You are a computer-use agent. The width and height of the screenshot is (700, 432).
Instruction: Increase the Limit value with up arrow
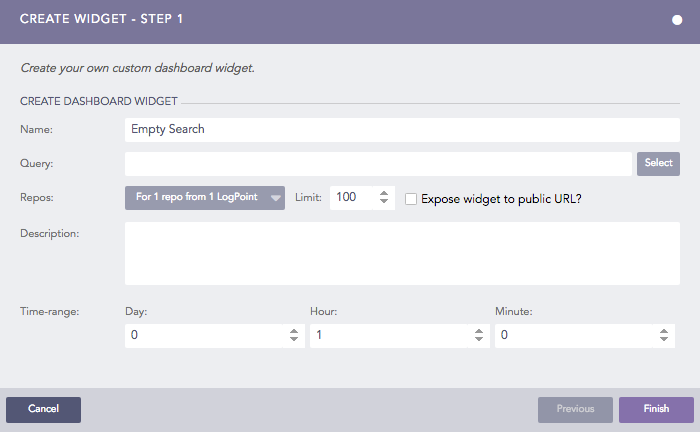click(385, 193)
